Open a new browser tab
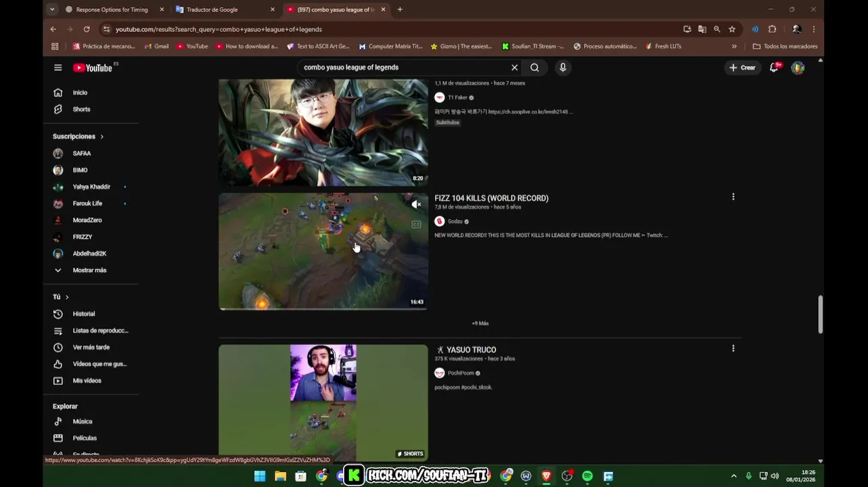The width and height of the screenshot is (868, 487). (400, 9)
